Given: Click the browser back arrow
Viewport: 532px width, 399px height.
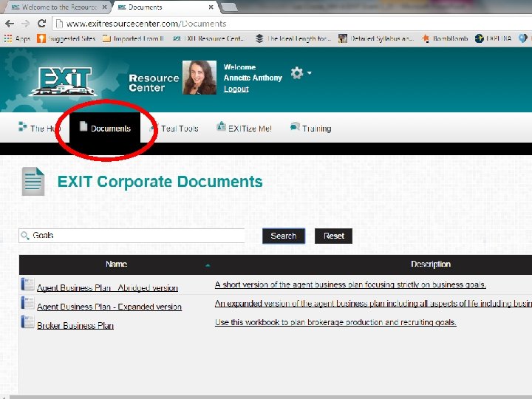Looking at the screenshot, I should (10, 24).
